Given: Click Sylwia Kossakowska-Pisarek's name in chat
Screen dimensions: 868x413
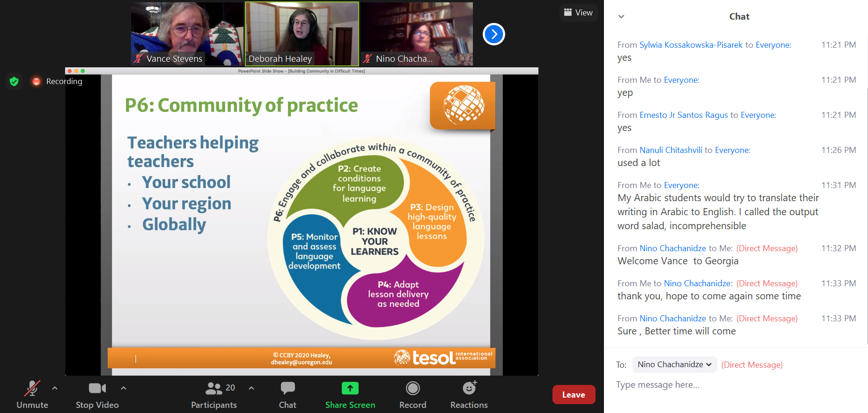Looking at the screenshot, I should click(691, 45).
